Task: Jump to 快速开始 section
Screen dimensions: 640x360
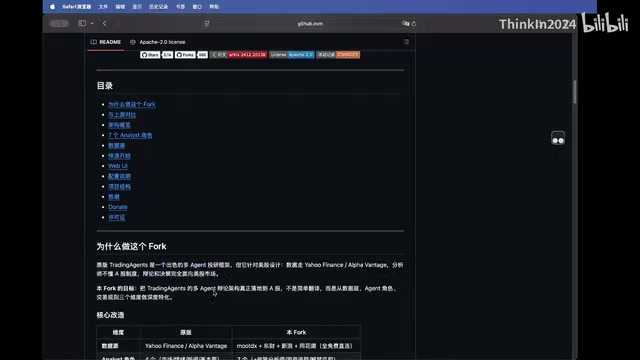Action: pos(119,156)
